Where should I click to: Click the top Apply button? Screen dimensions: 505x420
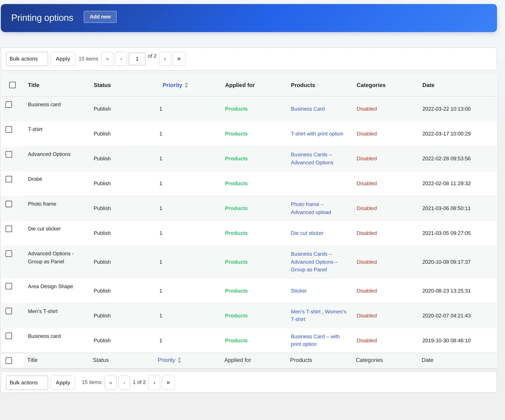(63, 59)
